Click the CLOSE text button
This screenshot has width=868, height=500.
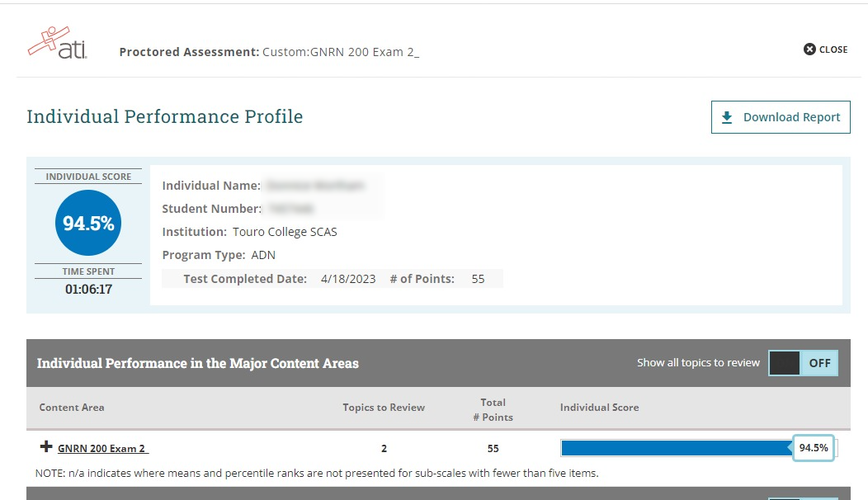tap(833, 50)
